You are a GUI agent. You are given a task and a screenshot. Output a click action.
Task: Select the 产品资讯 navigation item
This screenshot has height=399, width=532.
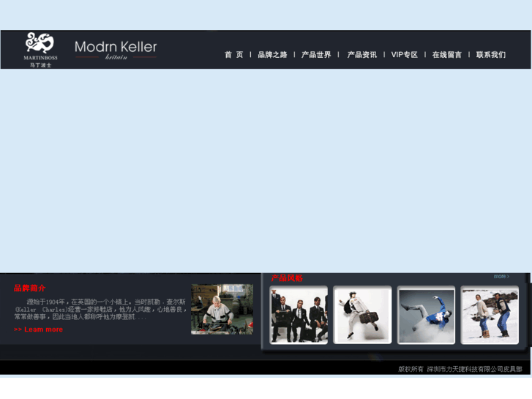(x=362, y=55)
